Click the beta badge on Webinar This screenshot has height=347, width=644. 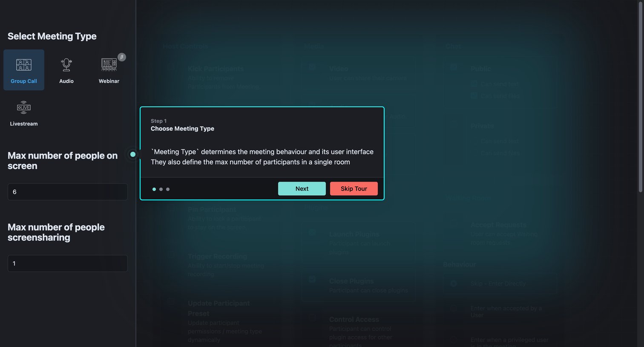122,57
